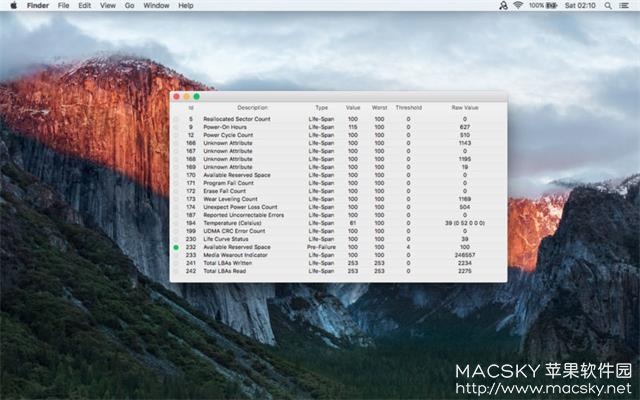The image size is (640, 400).
Task: Zoom the attributes window with green button
Action: 196,97
